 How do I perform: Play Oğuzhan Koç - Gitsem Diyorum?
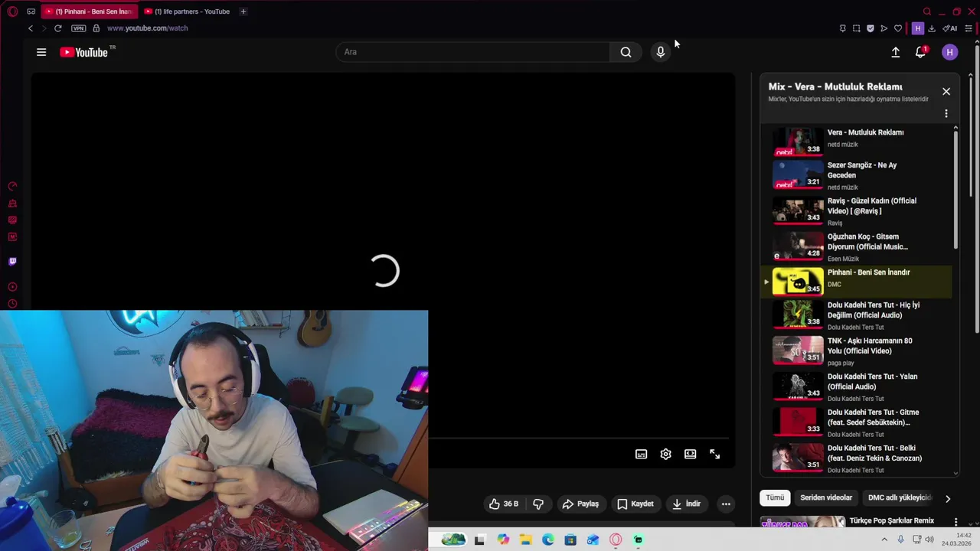856,247
